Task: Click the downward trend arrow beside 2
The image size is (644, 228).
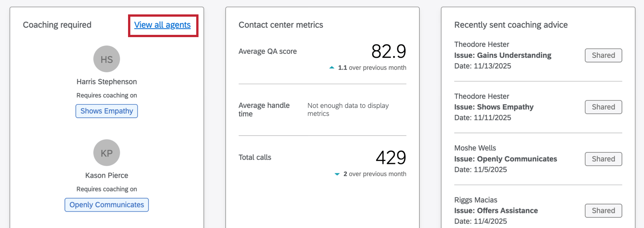Action: [337, 174]
